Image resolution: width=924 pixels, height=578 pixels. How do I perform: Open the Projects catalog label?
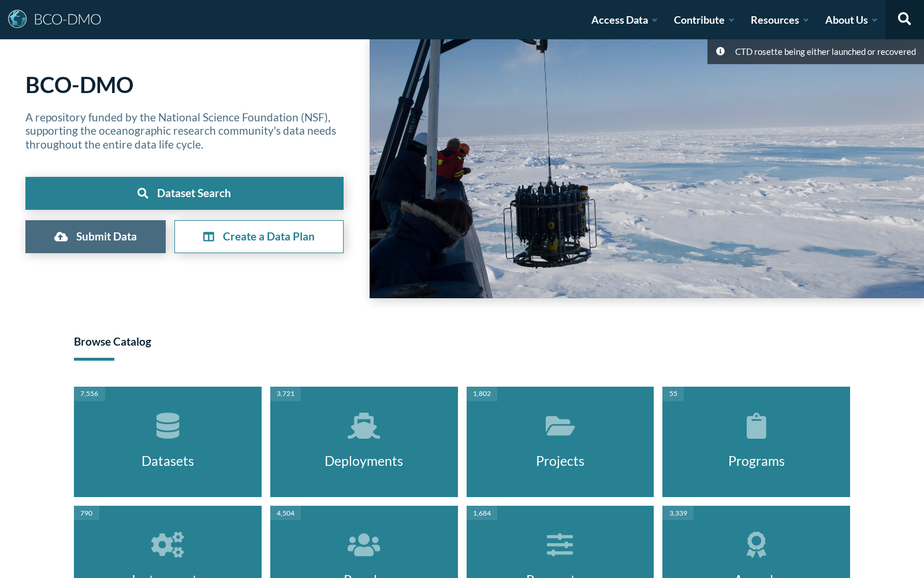point(560,461)
